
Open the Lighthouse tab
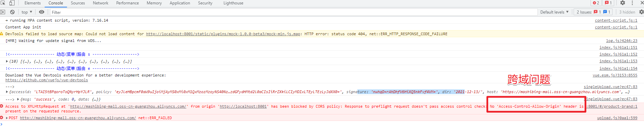tap(233, 3)
